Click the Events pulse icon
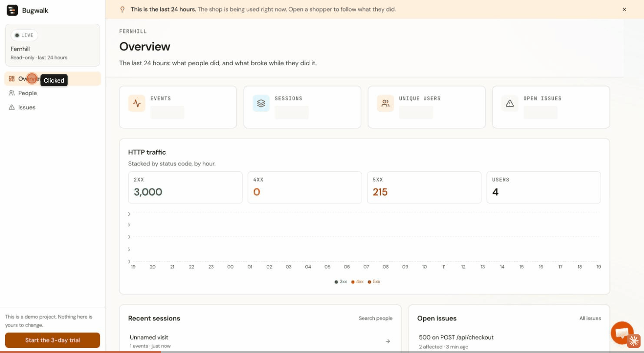This screenshot has width=644, height=353. tap(137, 103)
